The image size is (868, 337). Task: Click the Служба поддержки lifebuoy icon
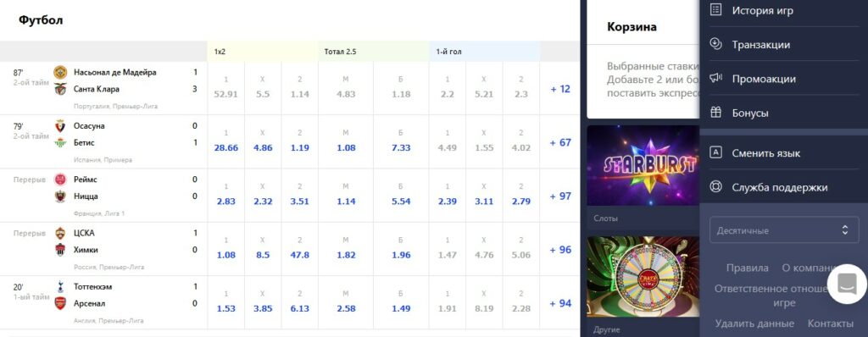[715, 186]
